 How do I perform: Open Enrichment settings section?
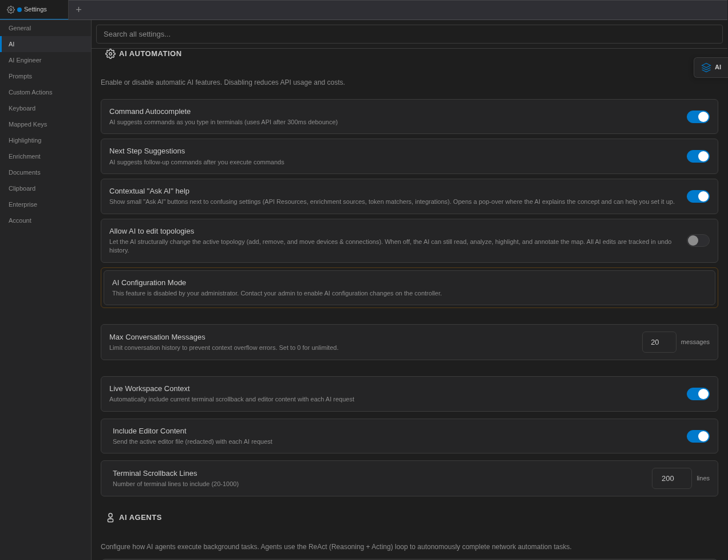(x=46, y=156)
